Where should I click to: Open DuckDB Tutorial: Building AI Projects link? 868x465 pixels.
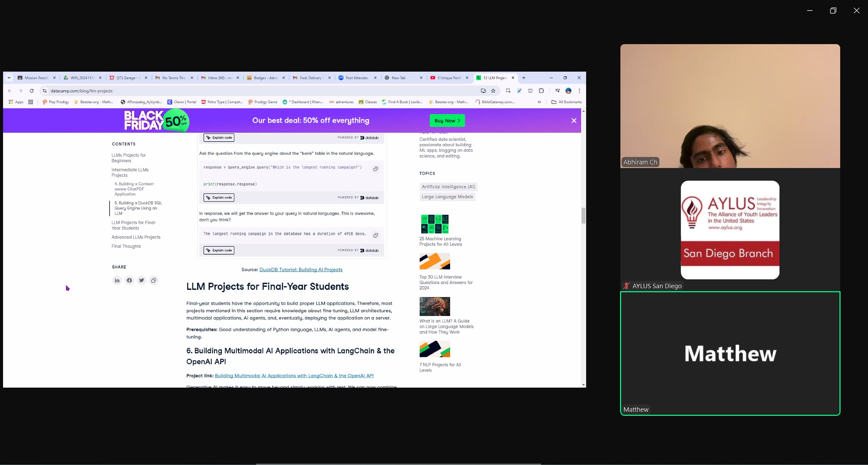click(x=301, y=269)
